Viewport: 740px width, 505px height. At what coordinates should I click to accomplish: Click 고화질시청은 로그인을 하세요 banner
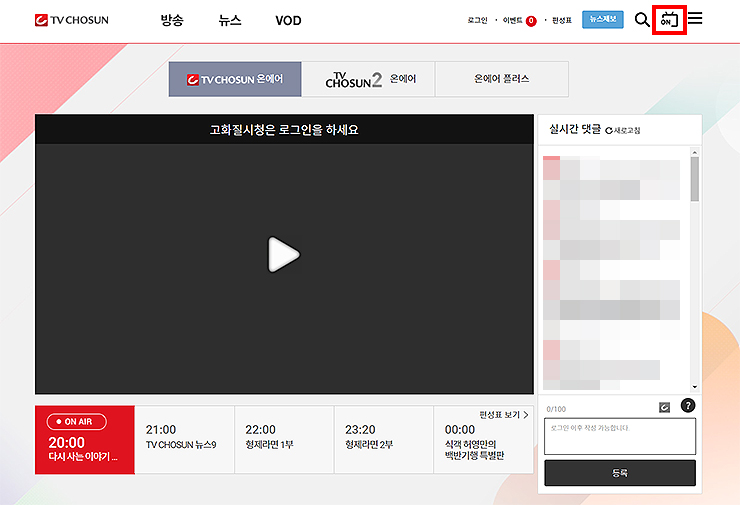click(284, 129)
